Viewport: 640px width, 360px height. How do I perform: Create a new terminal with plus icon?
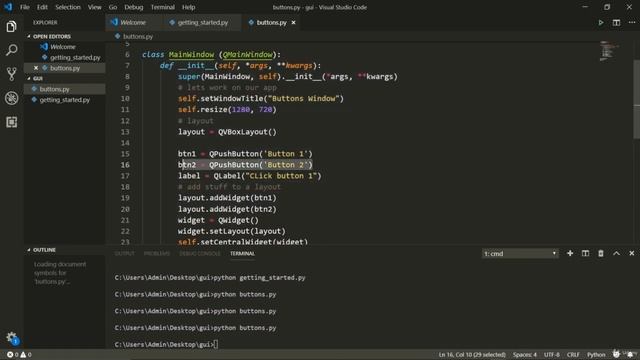570,253
